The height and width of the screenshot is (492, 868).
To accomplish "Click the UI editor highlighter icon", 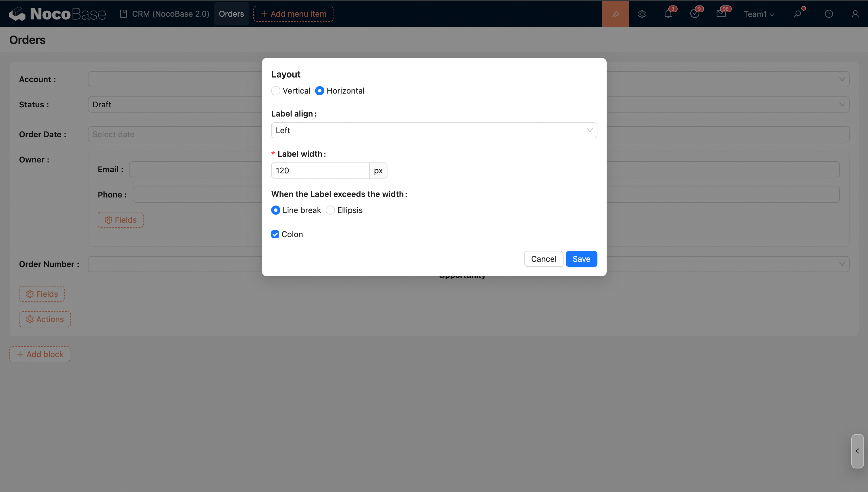I will click(x=615, y=14).
